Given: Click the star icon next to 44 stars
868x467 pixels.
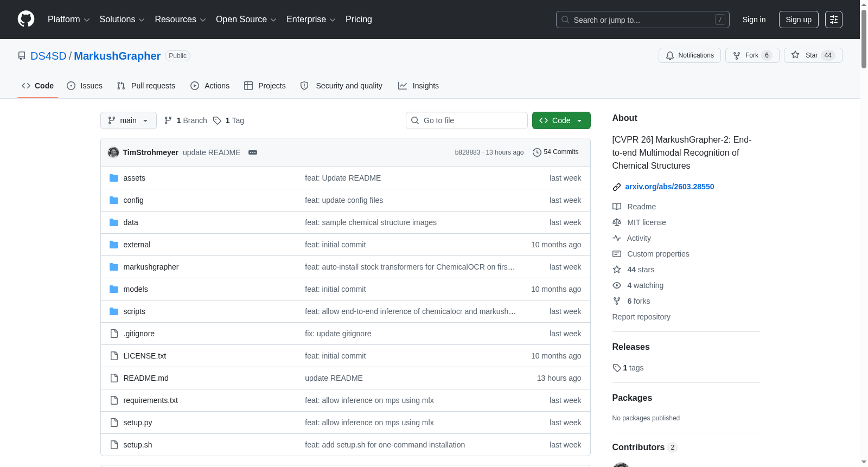Looking at the screenshot, I should point(617,270).
